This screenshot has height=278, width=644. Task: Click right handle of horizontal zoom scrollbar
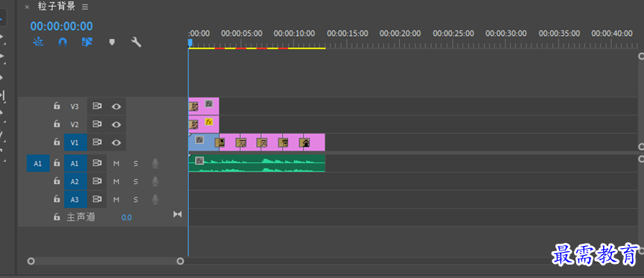coord(180,261)
